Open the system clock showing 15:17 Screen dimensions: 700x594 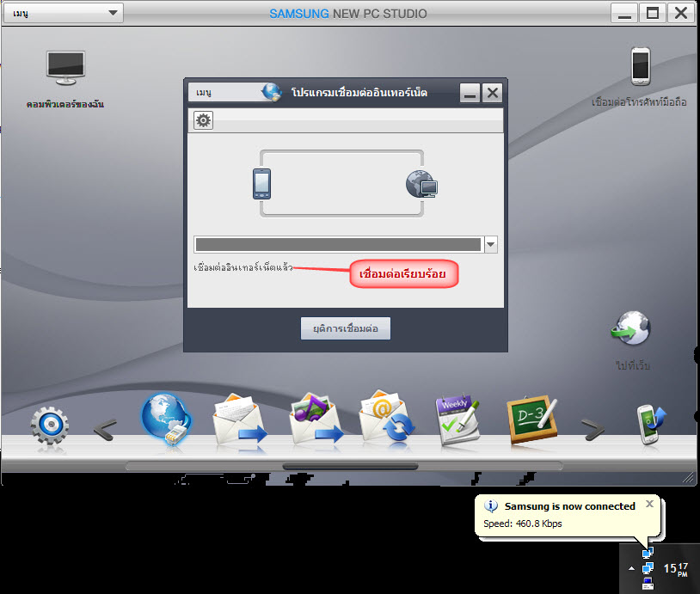[675, 568]
